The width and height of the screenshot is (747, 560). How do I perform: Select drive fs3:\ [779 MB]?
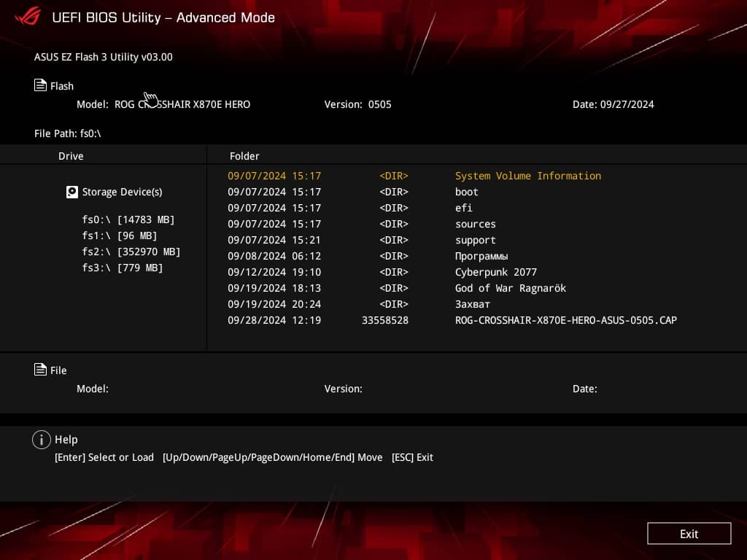click(x=123, y=268)
